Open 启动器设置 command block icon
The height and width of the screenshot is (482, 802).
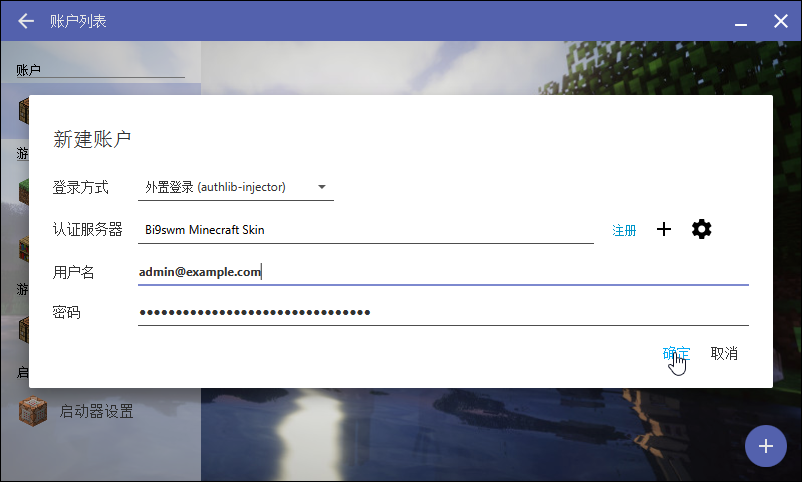[x=33, y=411]
